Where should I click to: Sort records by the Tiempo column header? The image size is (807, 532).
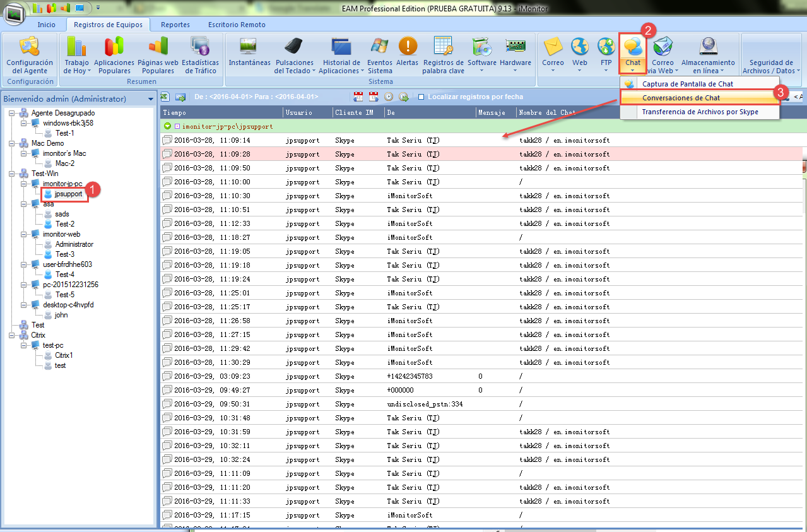[x=221, y=112]
